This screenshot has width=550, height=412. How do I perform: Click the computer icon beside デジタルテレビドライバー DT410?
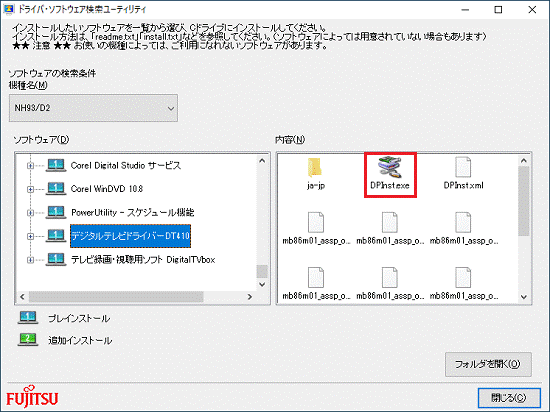tap(56, 236)
